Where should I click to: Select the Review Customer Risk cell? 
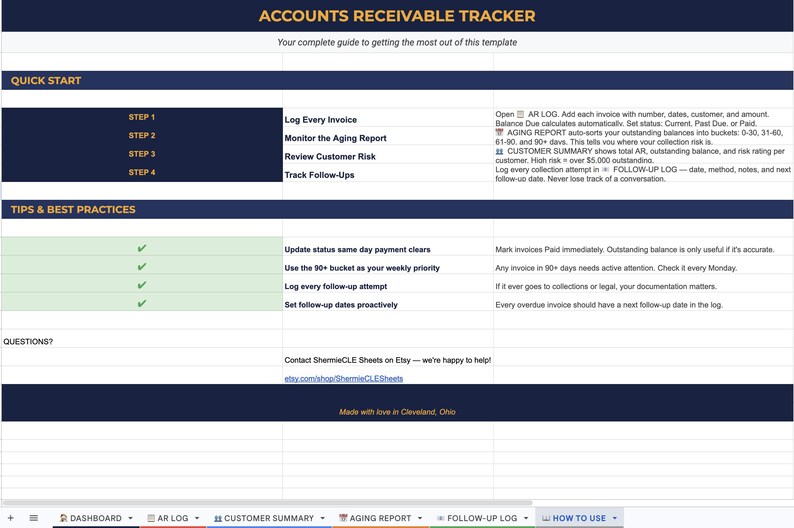point(388,156)
